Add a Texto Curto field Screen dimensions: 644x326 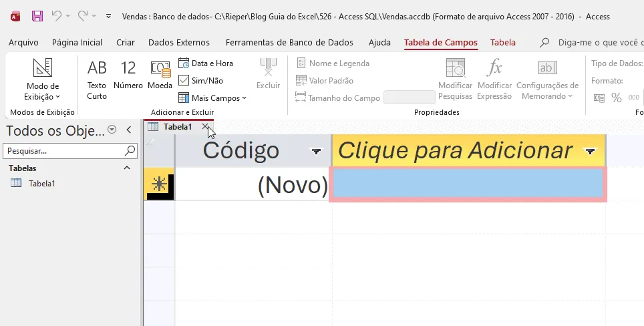pos(97,79)
